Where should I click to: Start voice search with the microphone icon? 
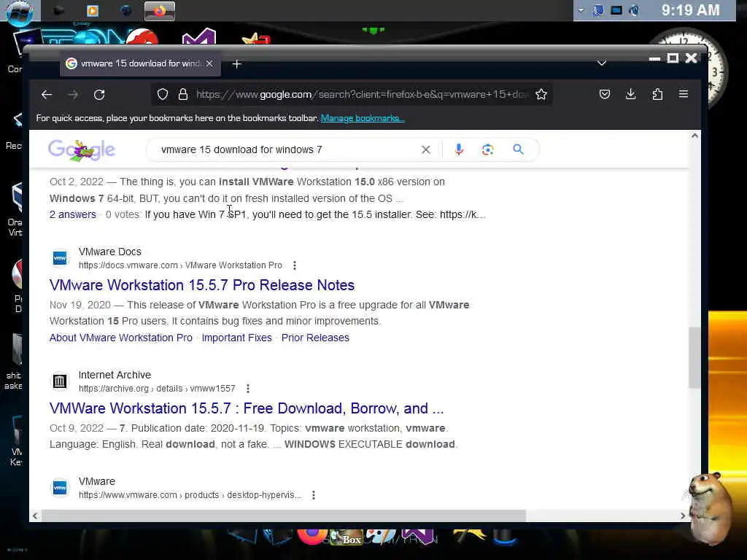pos(459,149)
